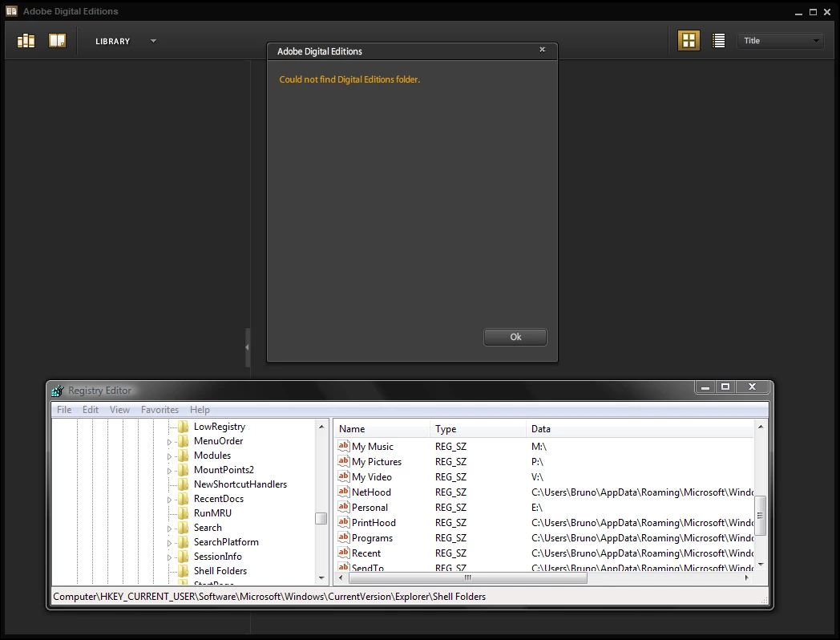
Task: Expand the Modules key
Action: pyautogui.click(x=169, y=456)
